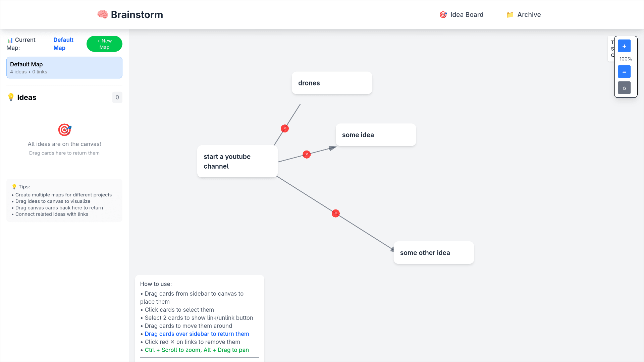Click the Default Map link at top of sidebar
Viewport: 644px width, 362px height.
(x=63, y=44)
